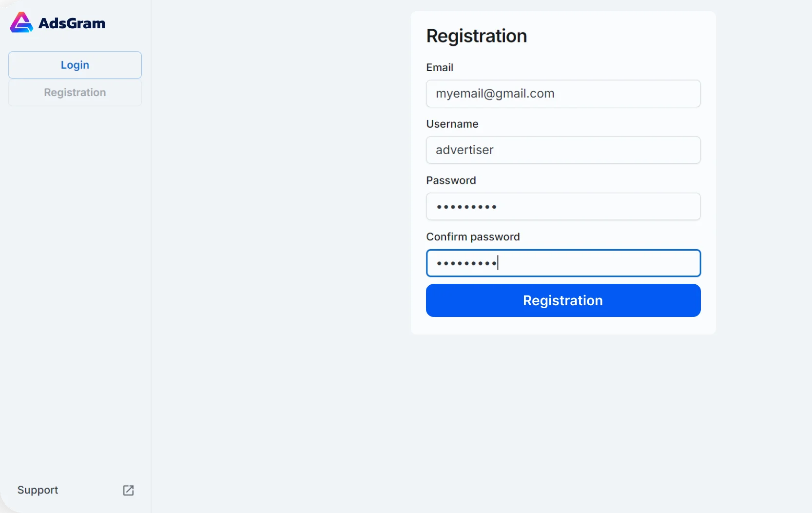Select the Password input field
Viewport: 812px width, 513px height.
[563, 206]
